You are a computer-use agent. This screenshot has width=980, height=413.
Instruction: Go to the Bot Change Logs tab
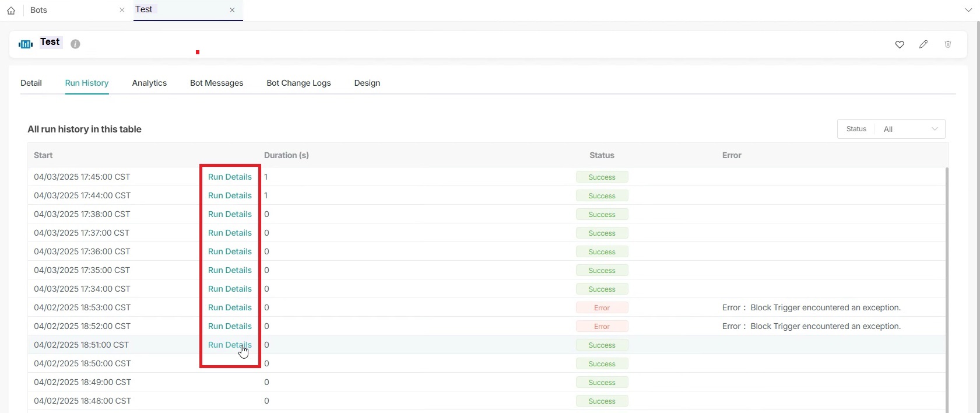[298, 83]
